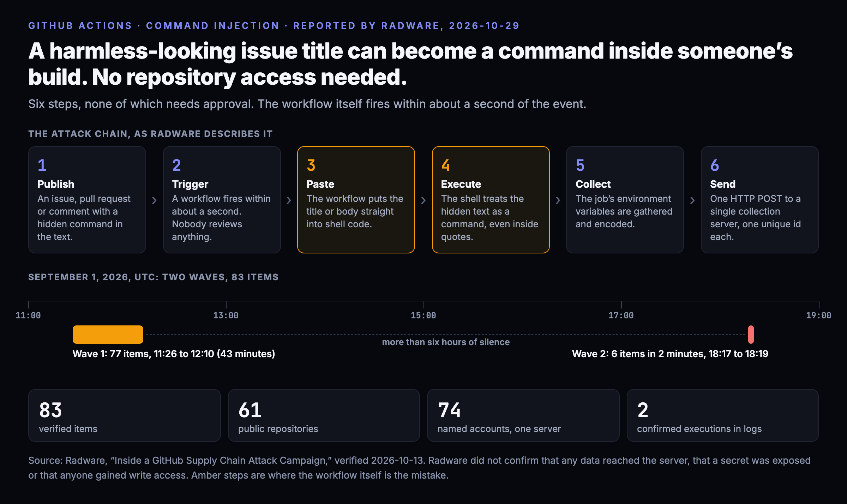Screen dimensions: 847x504
Task: Click the main headline about issue titles
Action: pyautogui.click(x=410, y=64)
